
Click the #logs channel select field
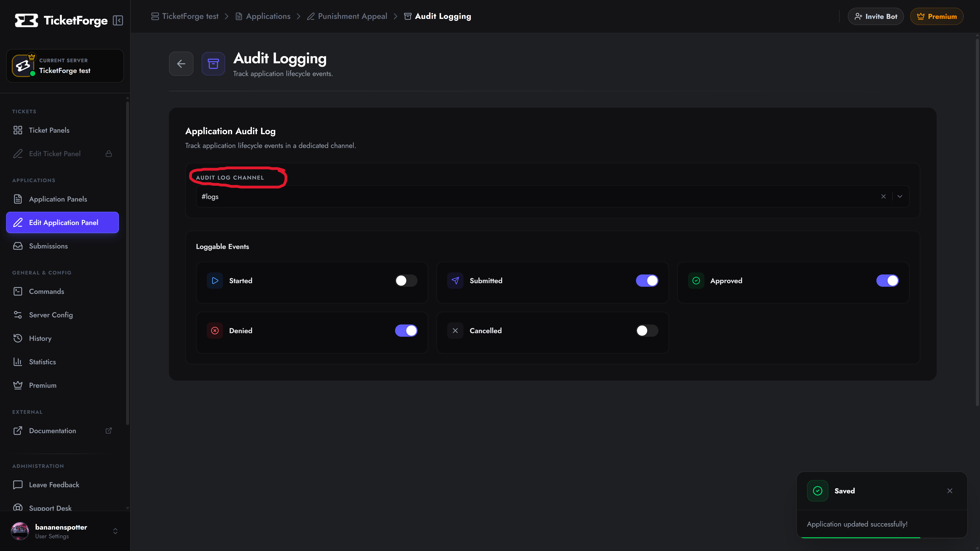pyautogui.click(x=552, y=197)
